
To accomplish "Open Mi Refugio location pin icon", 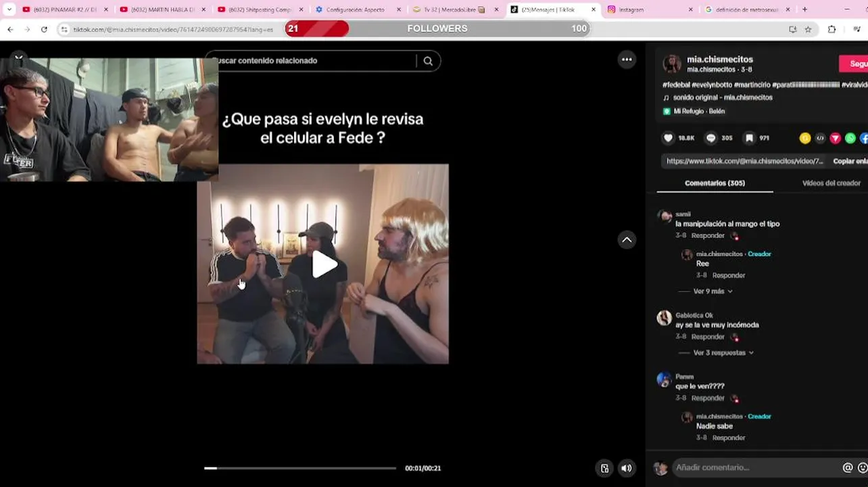I will [667, 111].
